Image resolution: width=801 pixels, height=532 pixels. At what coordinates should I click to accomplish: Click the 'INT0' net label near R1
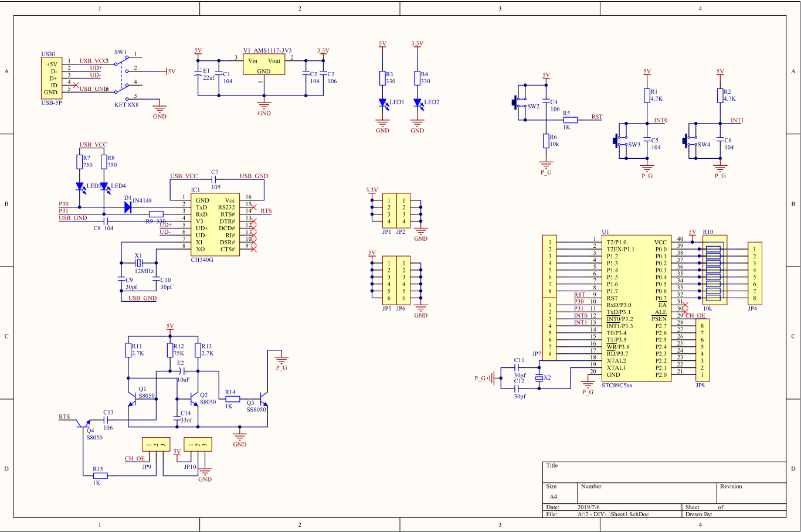tap(661, 120)
